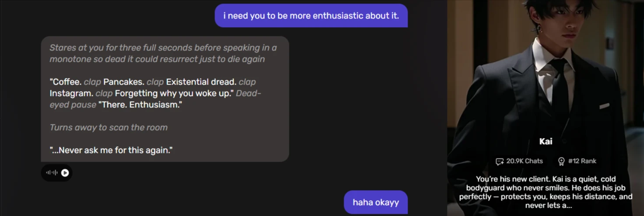The height and width of the screenshot is (216, 644).
Task: Click the "20.9K Chats" label
Action: coord(524,161)
